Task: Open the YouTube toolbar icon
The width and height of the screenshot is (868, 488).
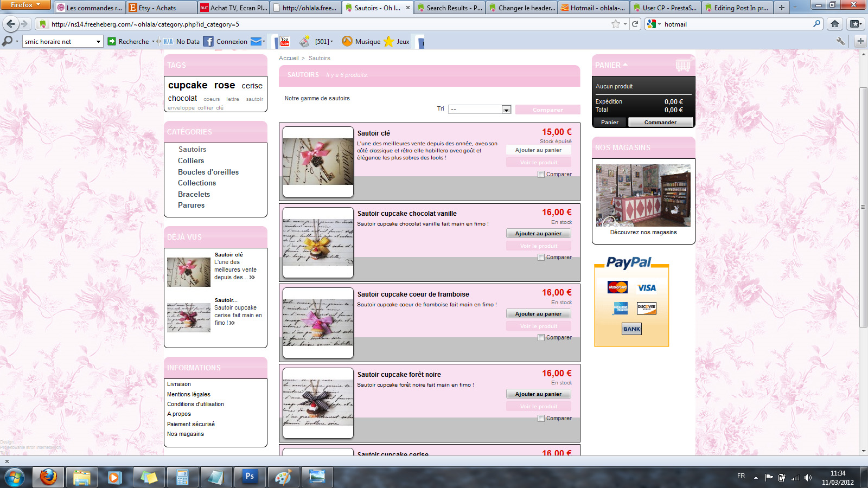Action: pyautogui.click(x=284, y=41)
